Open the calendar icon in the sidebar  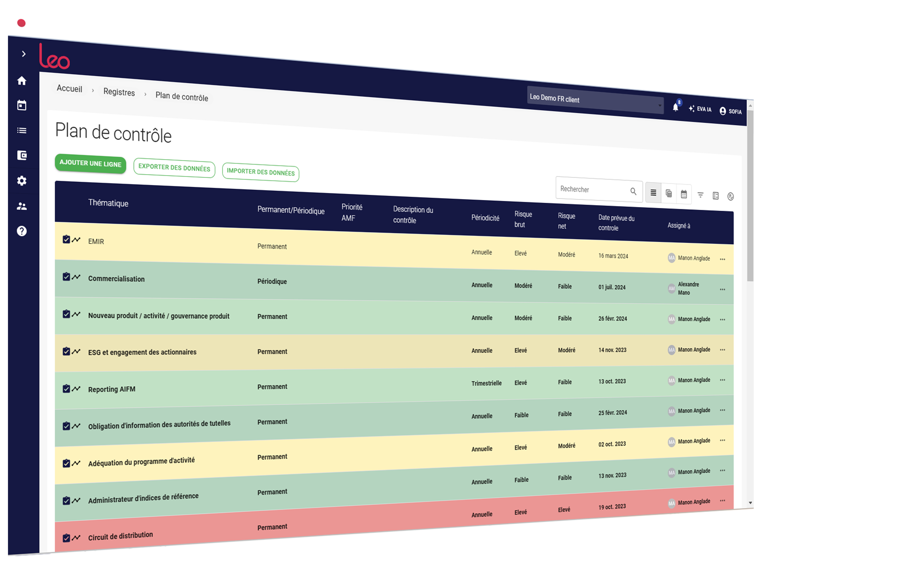coord(22,105)
